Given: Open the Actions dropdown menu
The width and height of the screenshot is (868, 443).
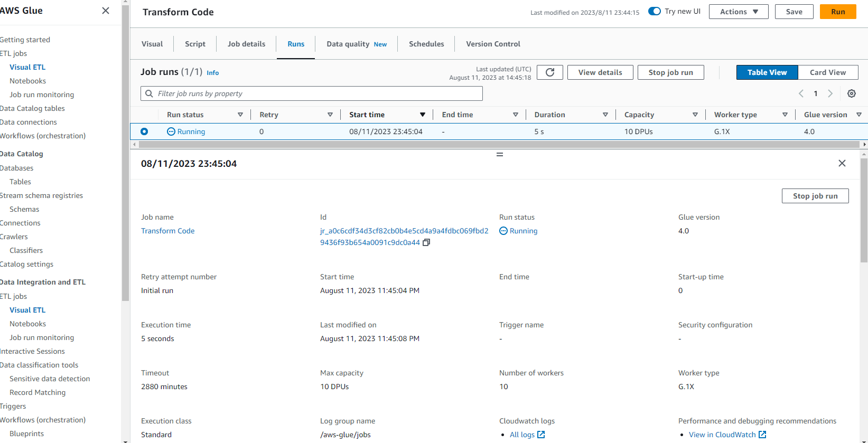Looking at the screenshot, I should pos(739,12).
